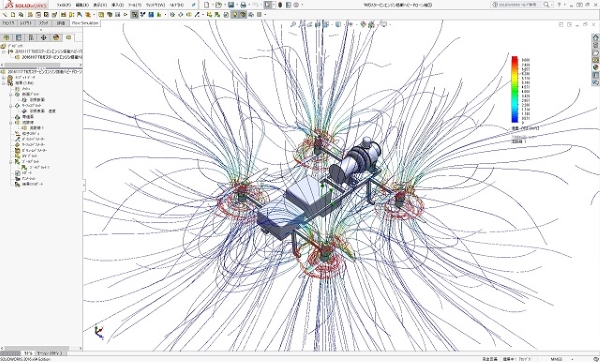Click the traffic light Rebuild icon
Viewport: 600px width, 362px height.
(280, 5)
